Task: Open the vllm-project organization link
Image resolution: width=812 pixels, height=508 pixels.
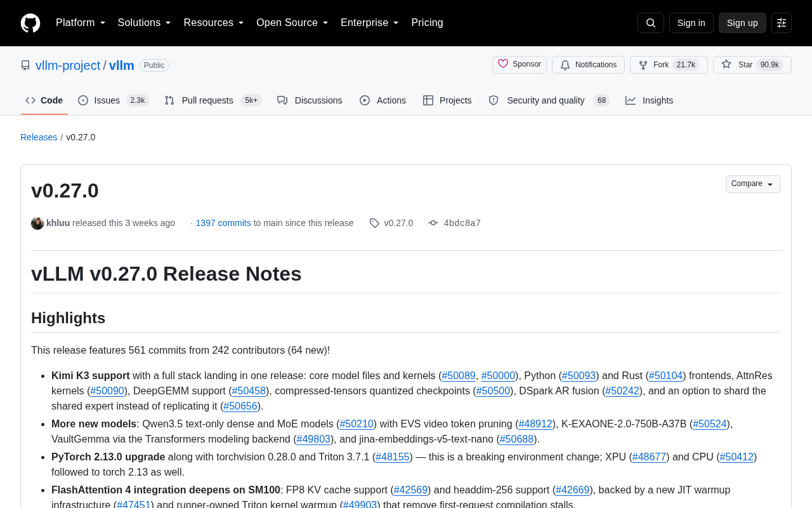Action: click(x=68, y=65)
